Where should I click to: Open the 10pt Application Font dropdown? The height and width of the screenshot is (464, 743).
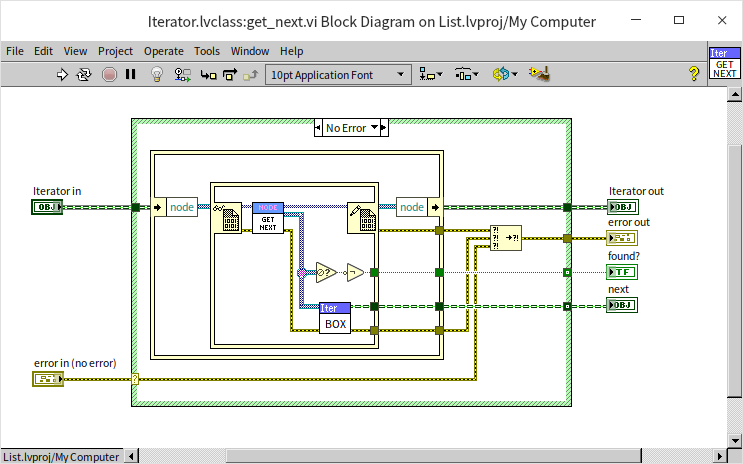[x=339, y=74]
